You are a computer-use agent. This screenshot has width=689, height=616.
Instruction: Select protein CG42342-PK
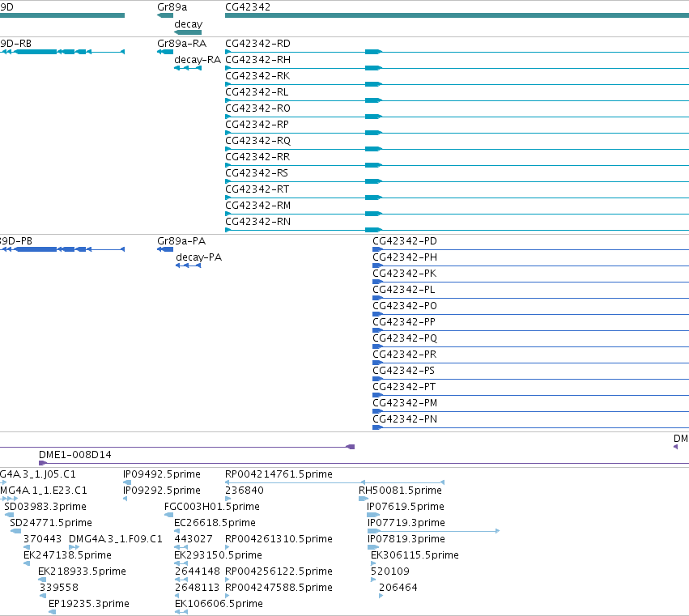404,274
